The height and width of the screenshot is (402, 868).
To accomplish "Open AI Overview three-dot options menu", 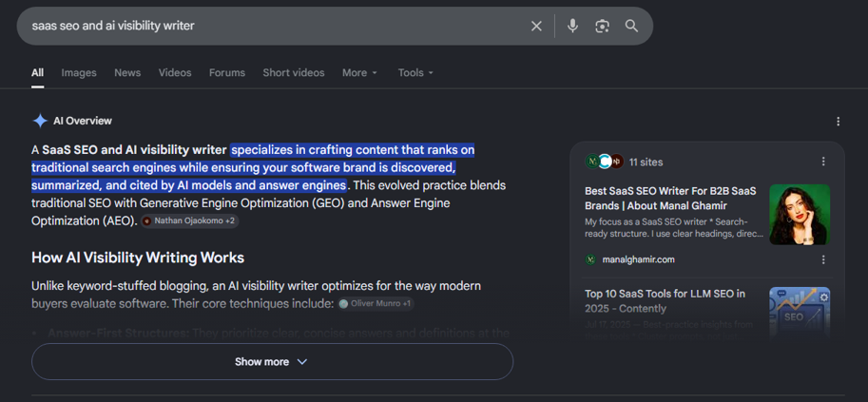I will click(x=839, y=122).
